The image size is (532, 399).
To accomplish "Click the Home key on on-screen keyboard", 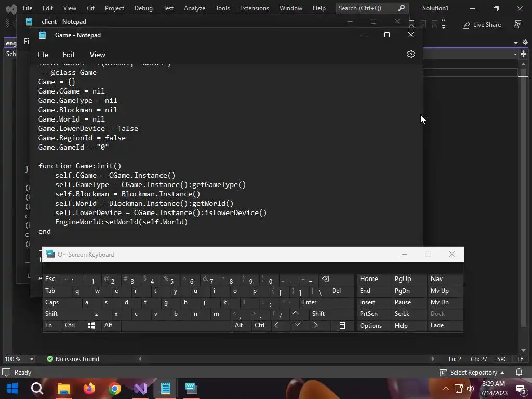I will (x=374, y=279).
